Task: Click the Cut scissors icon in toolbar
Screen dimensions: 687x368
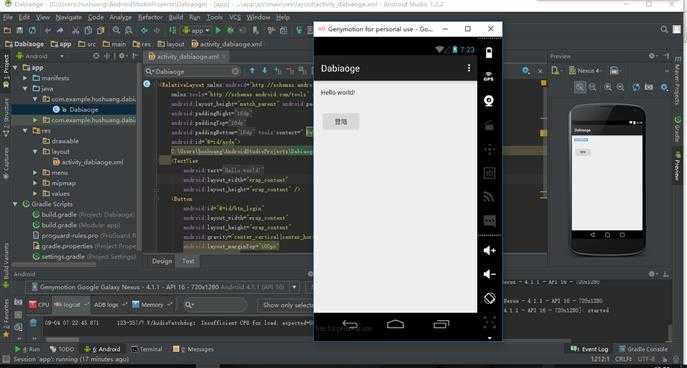Action: tap(75, 30)
